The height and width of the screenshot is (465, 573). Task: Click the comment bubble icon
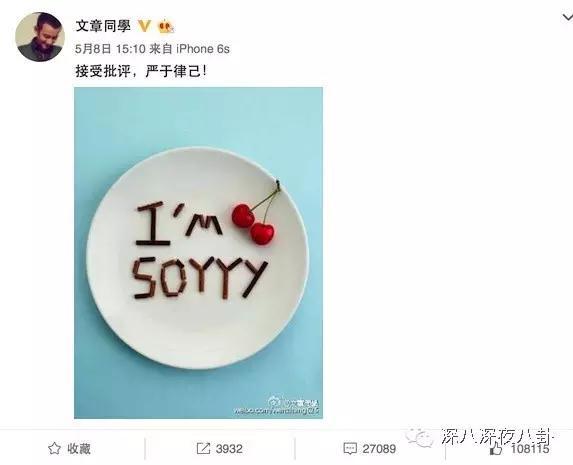click(350, 449)
